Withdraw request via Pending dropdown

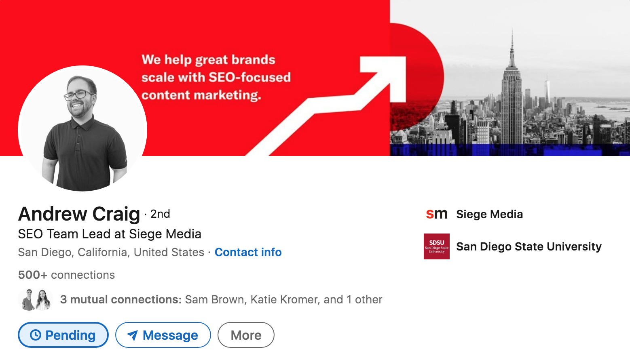tap(63, 335)
